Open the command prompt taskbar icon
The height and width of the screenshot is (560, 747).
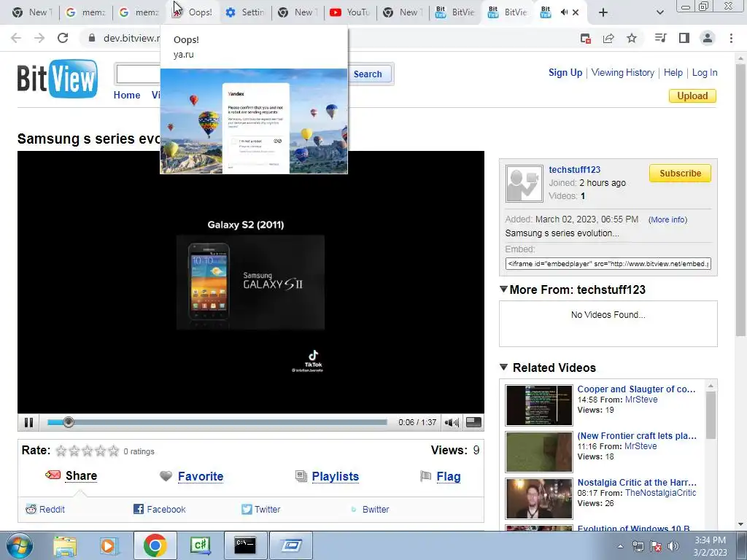[x=245, y=545]
